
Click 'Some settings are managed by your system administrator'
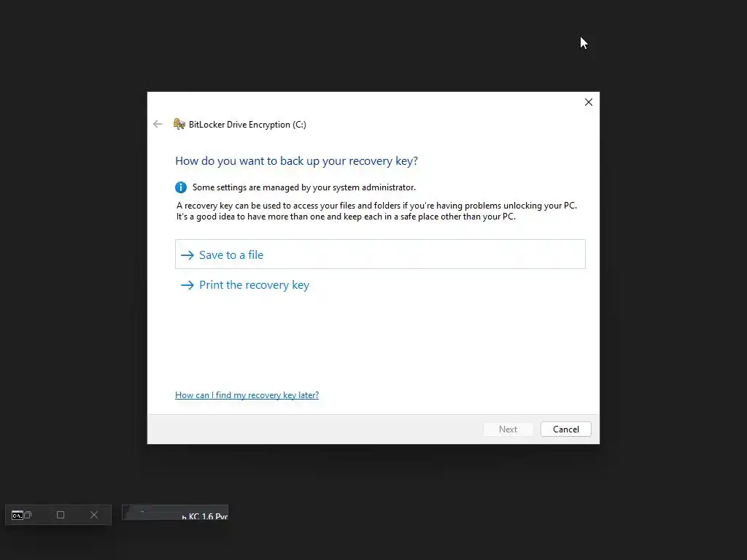pyautogui.click(x=304, y=187)
